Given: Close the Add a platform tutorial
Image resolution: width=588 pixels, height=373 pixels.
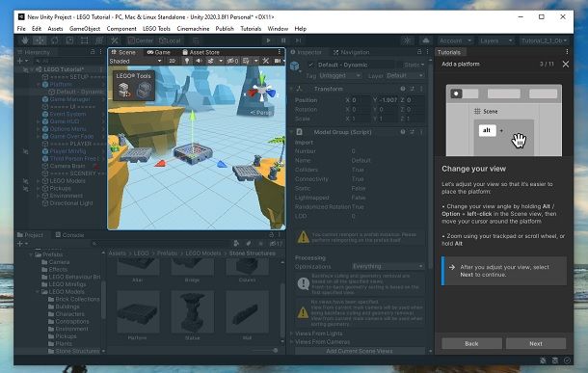Looking at the screenshot, I should point(566,65).
